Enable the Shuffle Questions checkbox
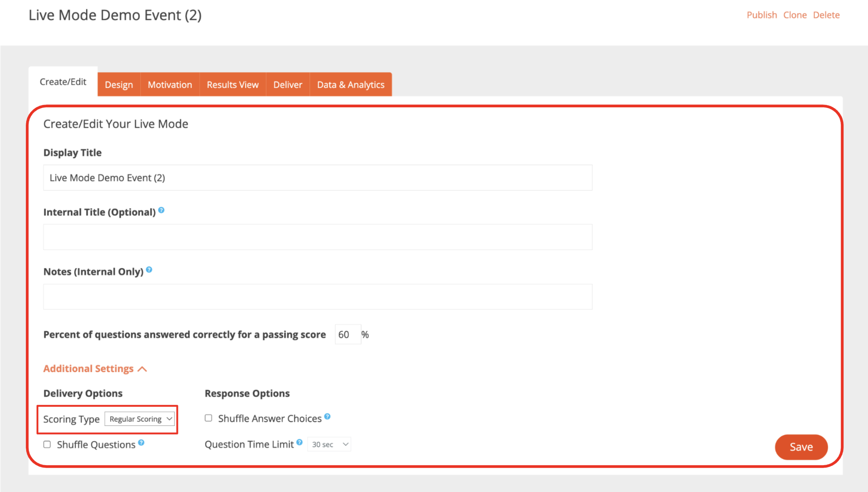 [47, 445]
